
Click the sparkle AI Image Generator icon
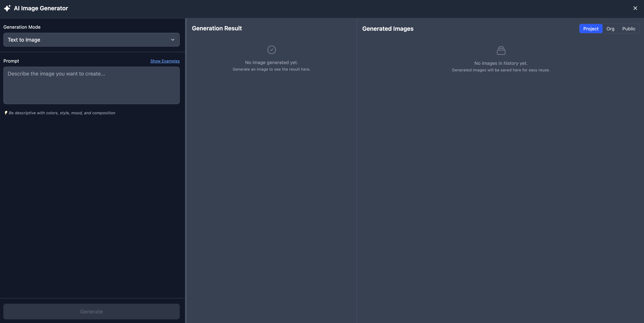click(x=7, y=8)
